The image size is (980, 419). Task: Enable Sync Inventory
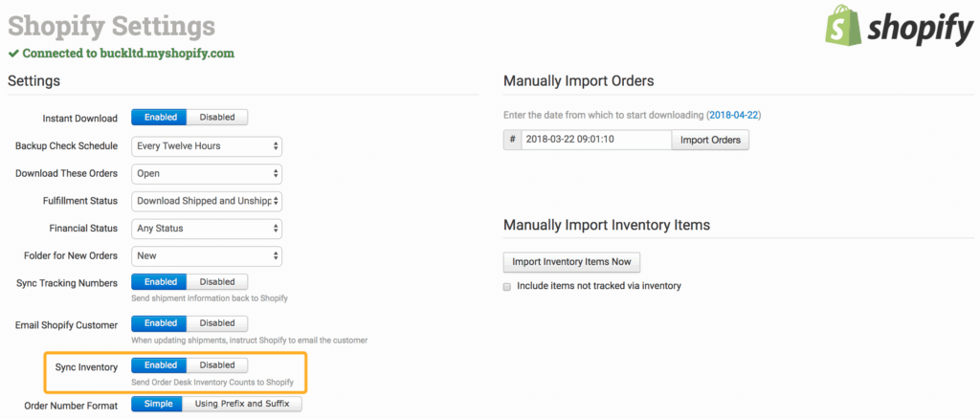[160, 365]
